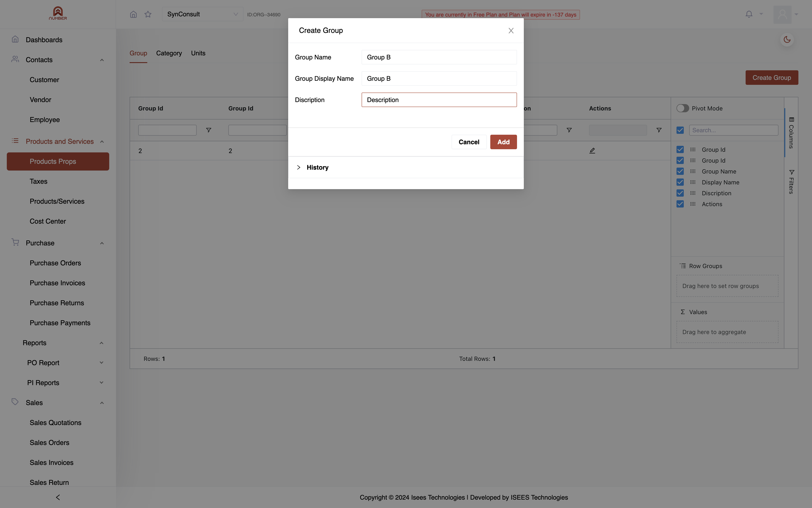Open the notification bell
812x508 pixels.
tap(749, 14)
